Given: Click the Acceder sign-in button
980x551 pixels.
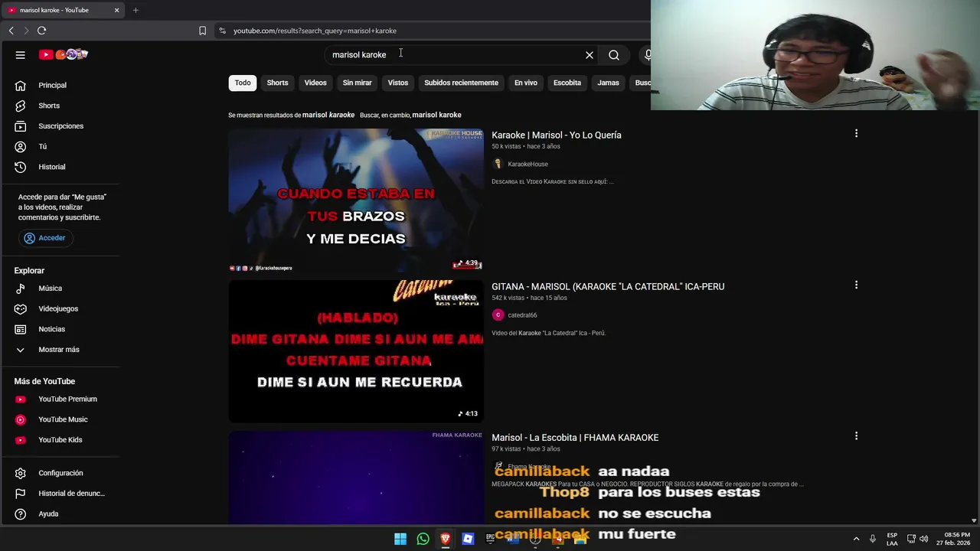Looking at the screenshot, I should pyautogui.click(x=44, y=238).
